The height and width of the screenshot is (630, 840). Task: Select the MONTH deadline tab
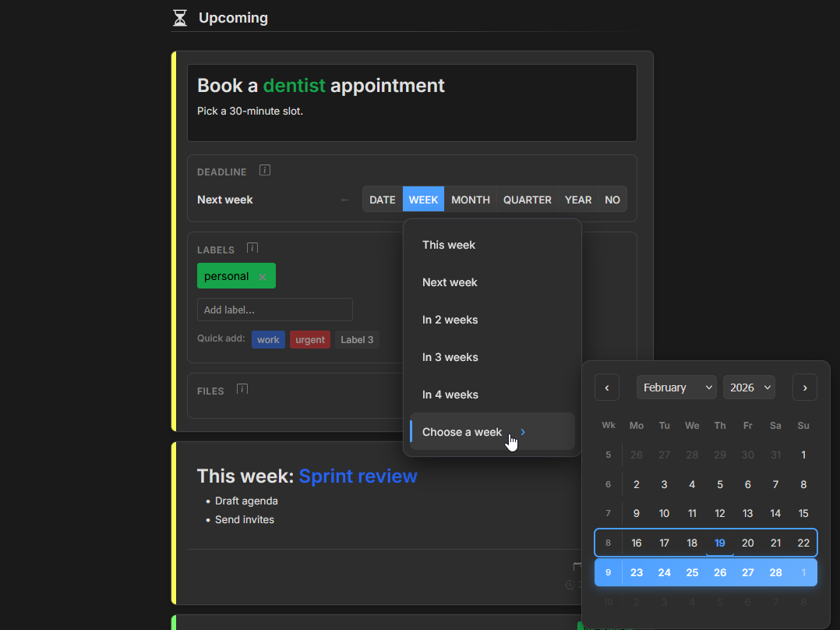[471, 200]
